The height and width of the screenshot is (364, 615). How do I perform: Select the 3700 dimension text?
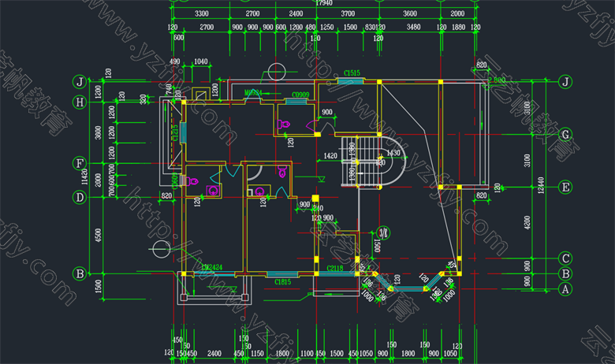tap(348, 13)
